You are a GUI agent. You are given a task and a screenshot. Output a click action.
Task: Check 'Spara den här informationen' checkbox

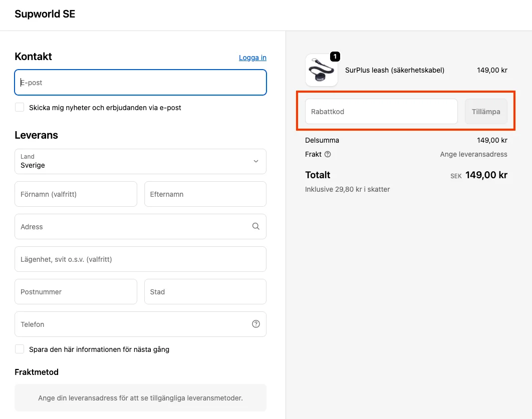[x=20, y=349]
